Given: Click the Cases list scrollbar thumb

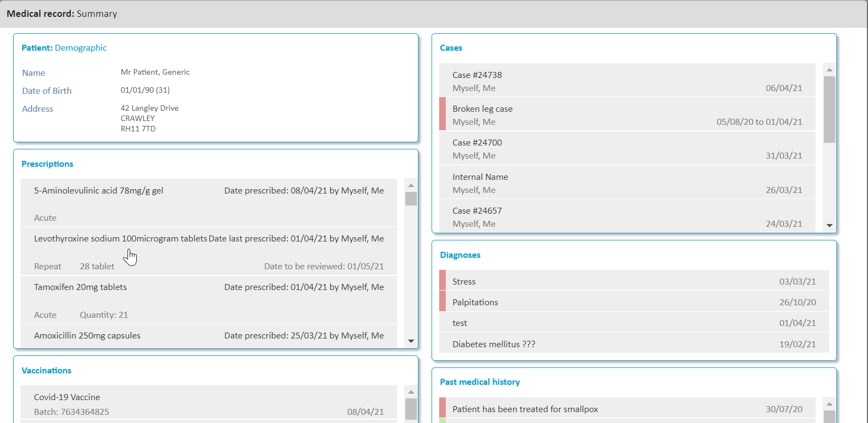Looking at the screenshot, I should click(x=829, y=109).
